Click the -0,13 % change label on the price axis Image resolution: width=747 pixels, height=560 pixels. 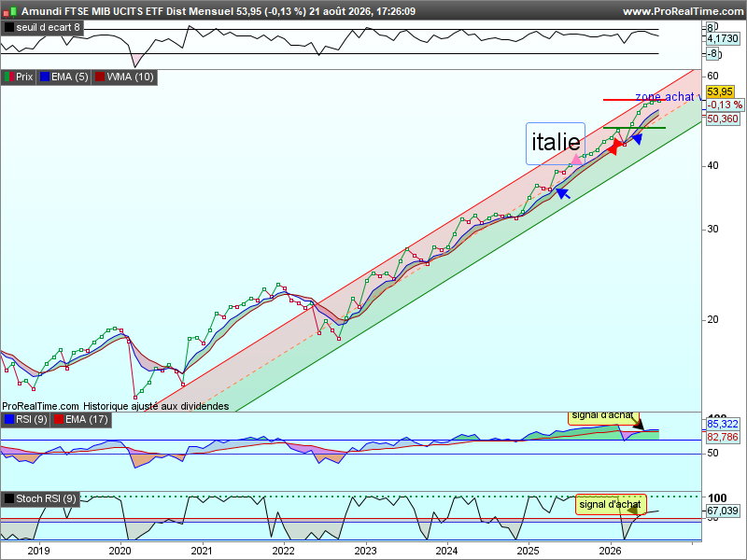pyautogui.click(x=725, y=105)
